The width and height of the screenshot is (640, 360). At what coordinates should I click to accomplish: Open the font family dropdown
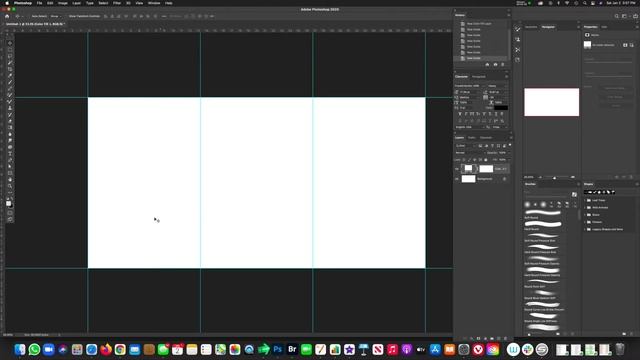point(470,86)
